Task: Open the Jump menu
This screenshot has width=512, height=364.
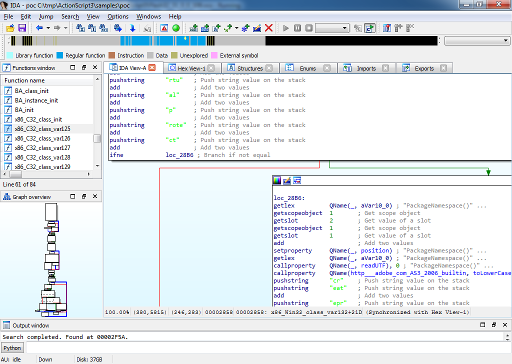Action: click(x=46, y=17)
